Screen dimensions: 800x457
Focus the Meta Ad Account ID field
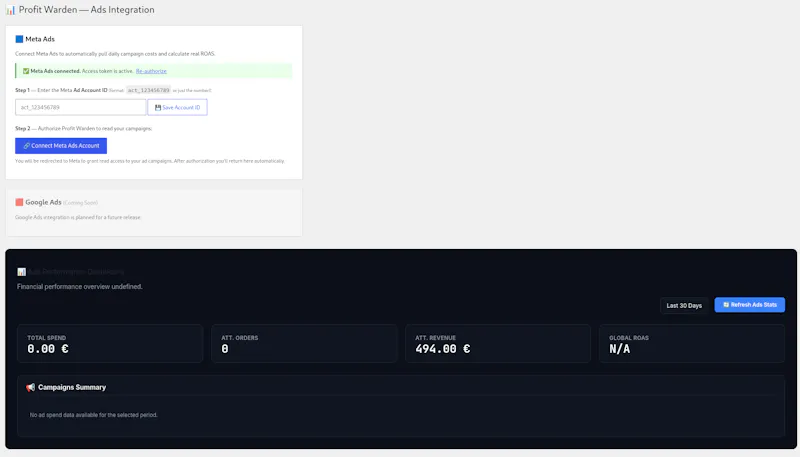81,107
